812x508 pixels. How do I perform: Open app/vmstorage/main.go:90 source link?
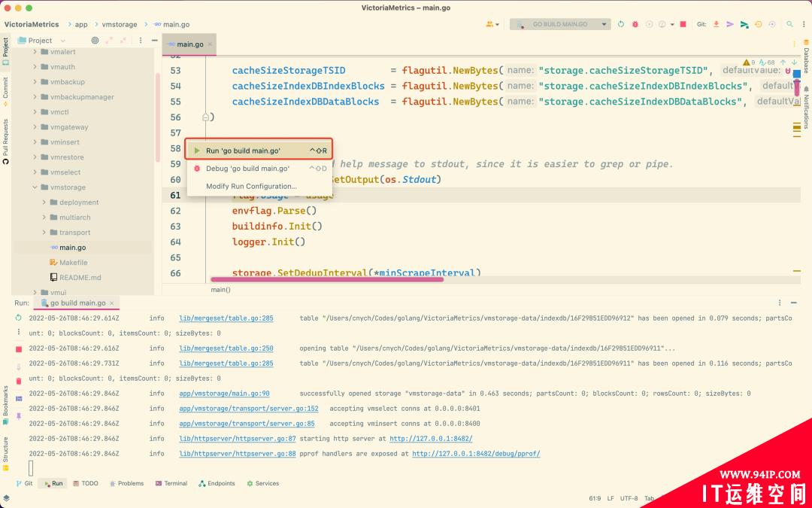pos(224,394)
